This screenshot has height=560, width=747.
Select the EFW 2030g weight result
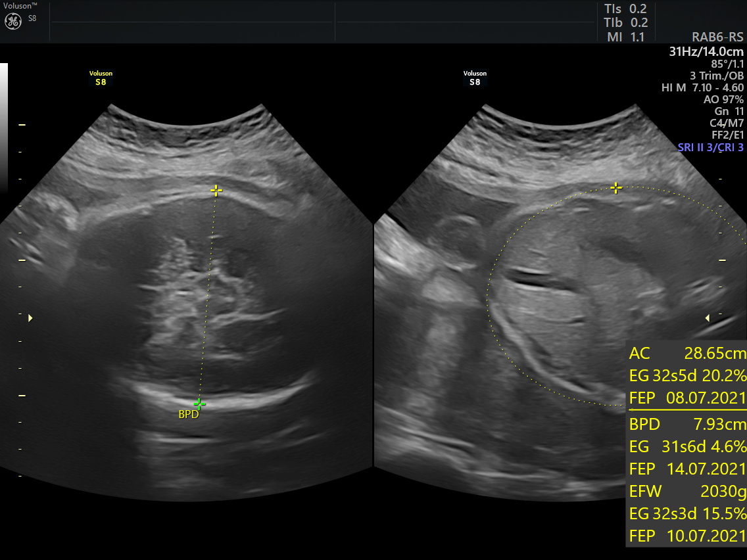(x=687, y=490)
